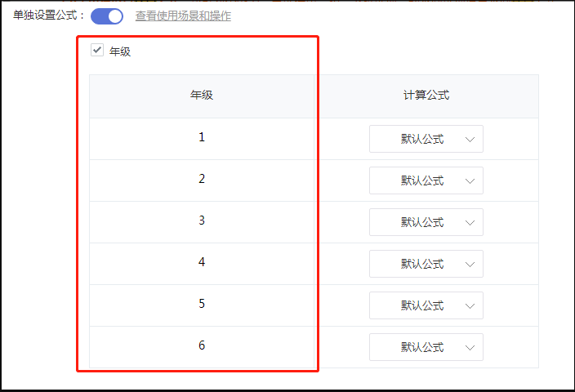Image resolution: width=575 pixels, height=392 pixels.
Task: Click chevron arrow in grade 6 row
Action: (x=470, y=348)
